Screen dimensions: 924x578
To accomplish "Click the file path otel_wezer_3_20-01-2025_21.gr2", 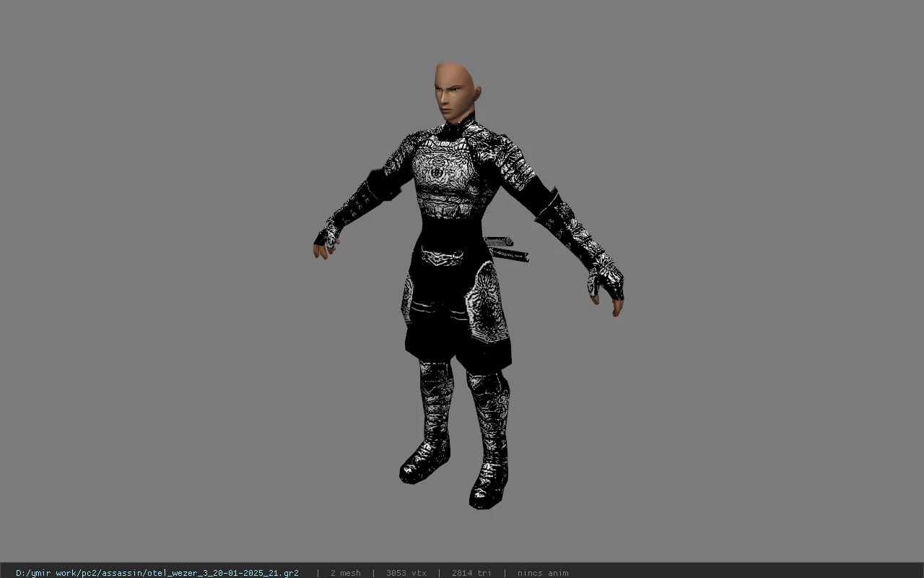I will [x=157, y=573].
